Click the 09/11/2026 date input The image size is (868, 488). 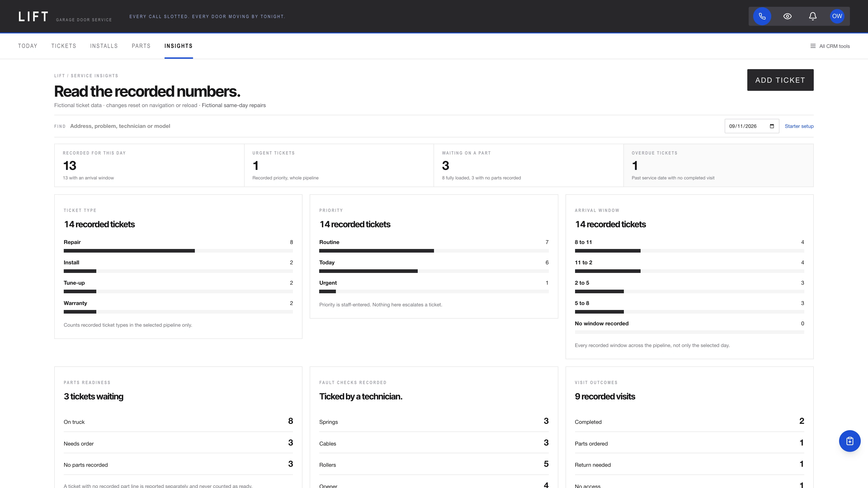click(751, 126)
